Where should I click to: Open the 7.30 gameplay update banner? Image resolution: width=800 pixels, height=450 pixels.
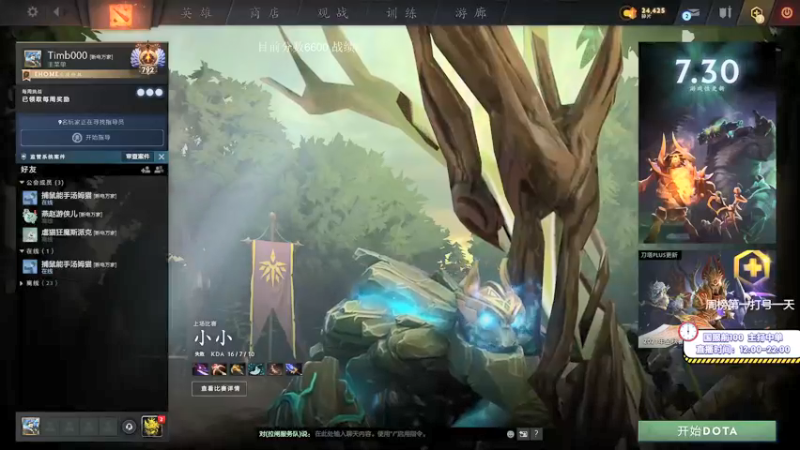click(x=707, y=142)
